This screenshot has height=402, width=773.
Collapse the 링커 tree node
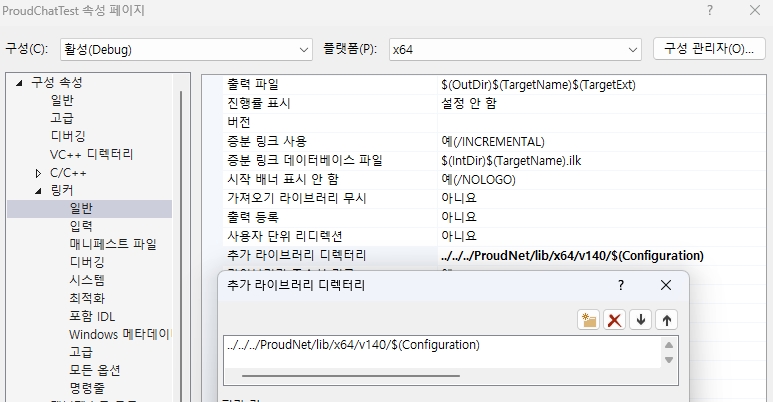click(38, 191)
